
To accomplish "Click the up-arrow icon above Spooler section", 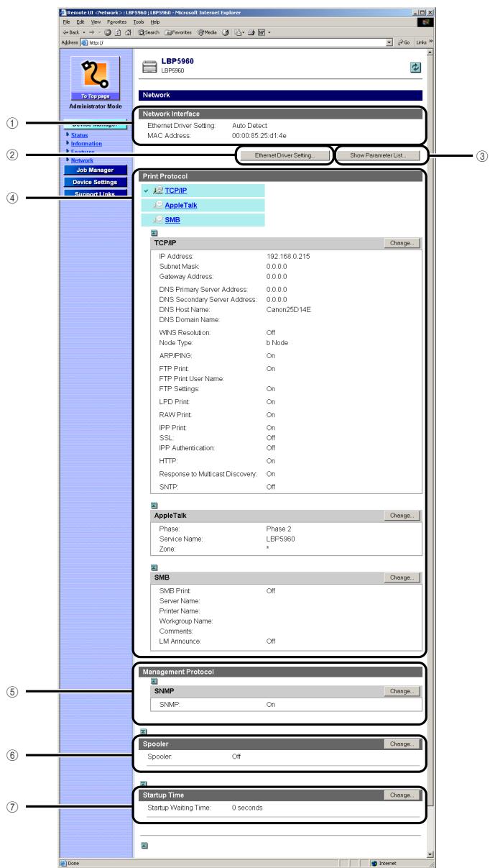I will click(x=142, y=731).
